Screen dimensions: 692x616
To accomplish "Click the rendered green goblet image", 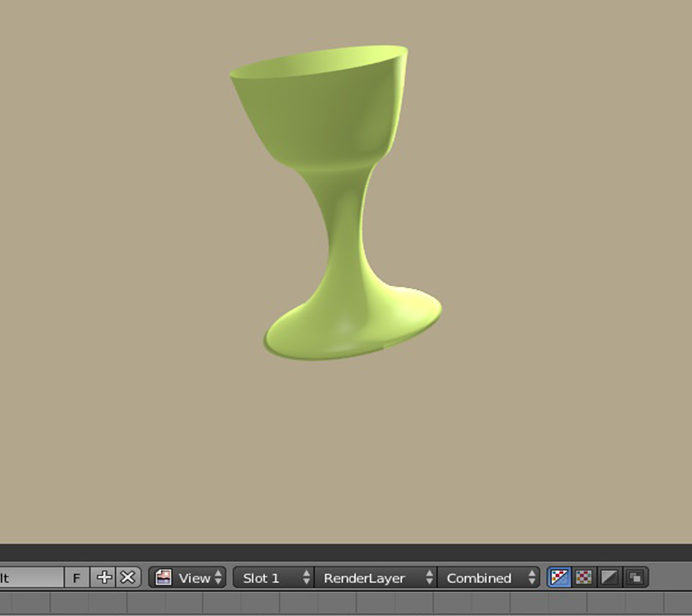I will (x=335, y=203).
